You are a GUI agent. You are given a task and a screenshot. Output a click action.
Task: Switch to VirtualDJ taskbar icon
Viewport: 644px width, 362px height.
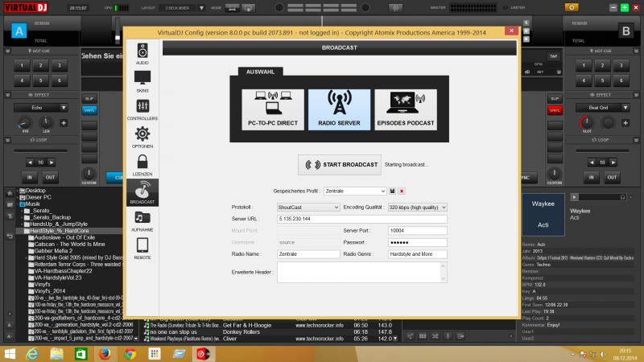pos(204,354)
